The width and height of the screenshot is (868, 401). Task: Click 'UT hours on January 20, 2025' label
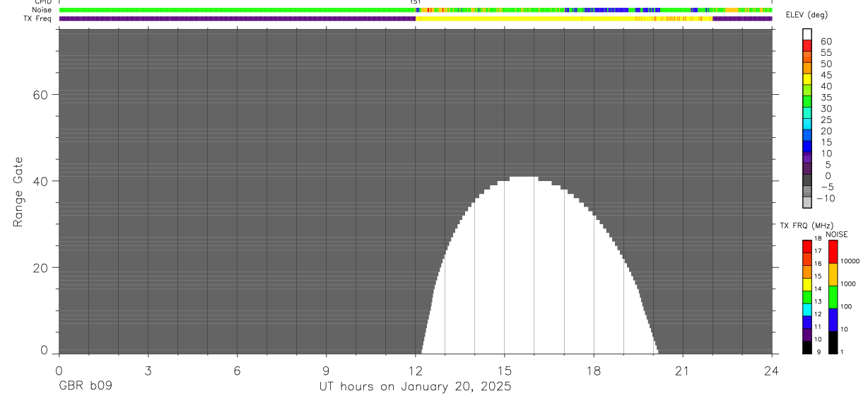[x=415, y=387]
